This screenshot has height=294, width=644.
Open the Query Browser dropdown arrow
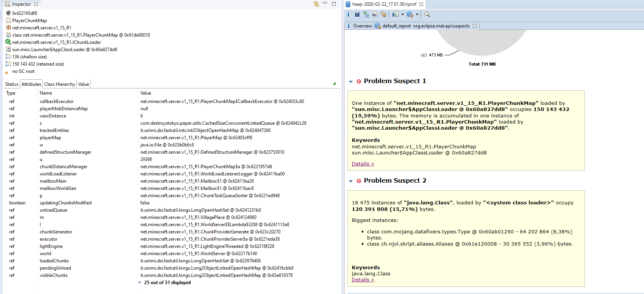tap(417, 14)
